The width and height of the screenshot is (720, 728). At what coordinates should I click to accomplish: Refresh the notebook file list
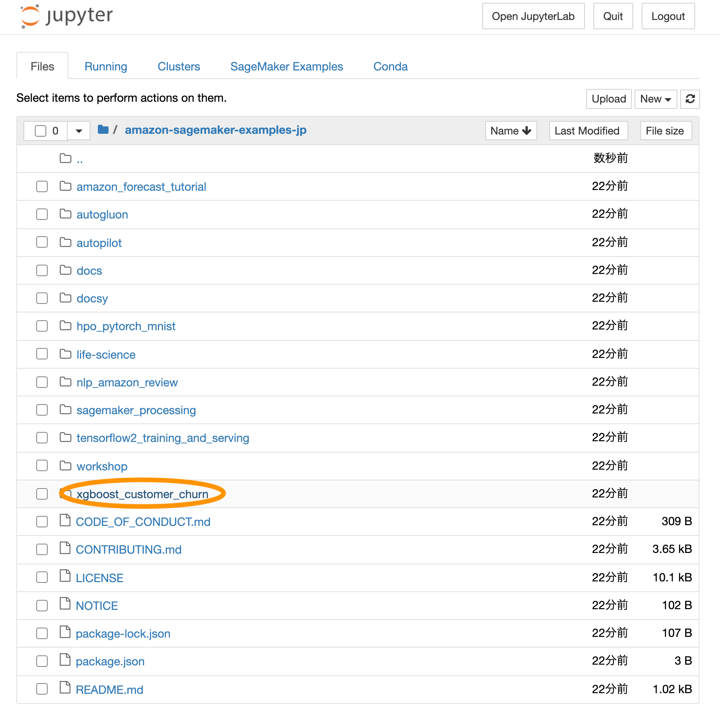(689, 99)
